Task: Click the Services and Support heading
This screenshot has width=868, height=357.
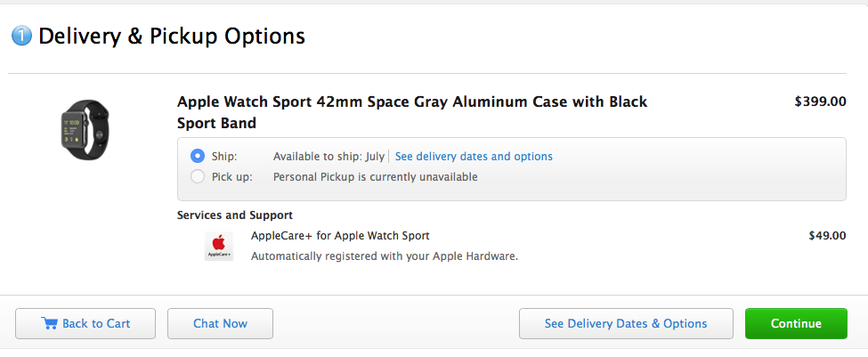Action: click(235, 215)
